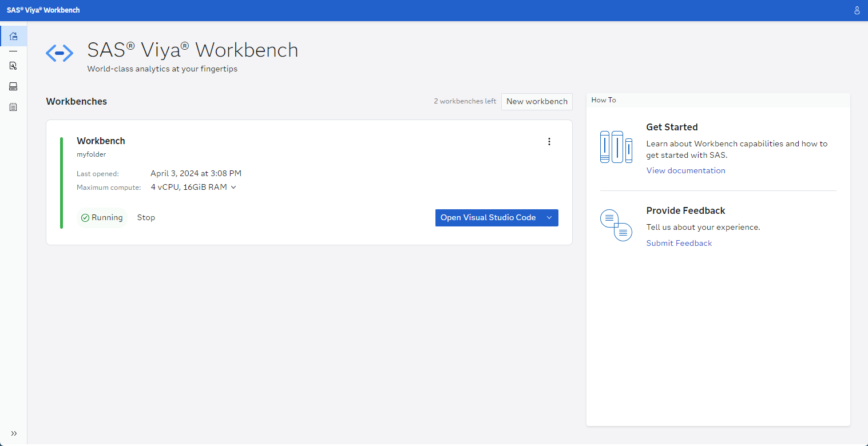Follow the Submit Feedback link
Screen dimensions: 868x446
pyautogui.click(x=679, y=243)
